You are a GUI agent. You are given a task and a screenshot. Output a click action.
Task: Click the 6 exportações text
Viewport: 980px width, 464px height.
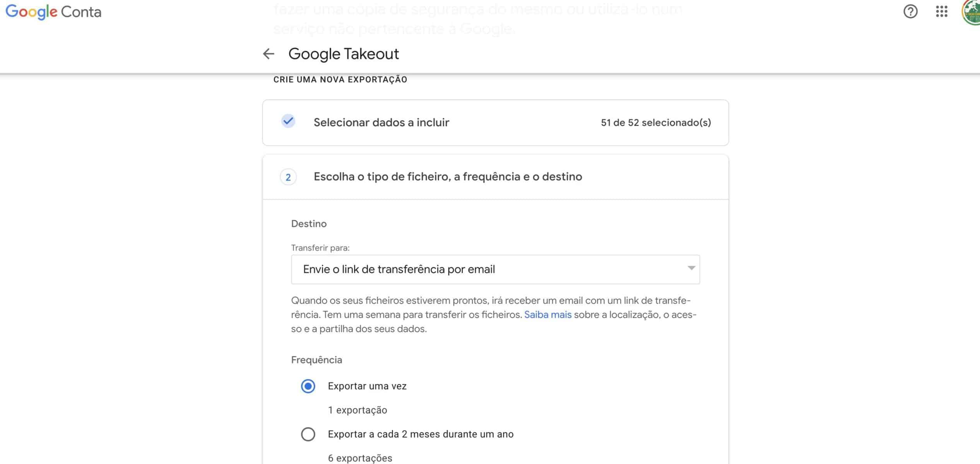click(x=360, y=458)
